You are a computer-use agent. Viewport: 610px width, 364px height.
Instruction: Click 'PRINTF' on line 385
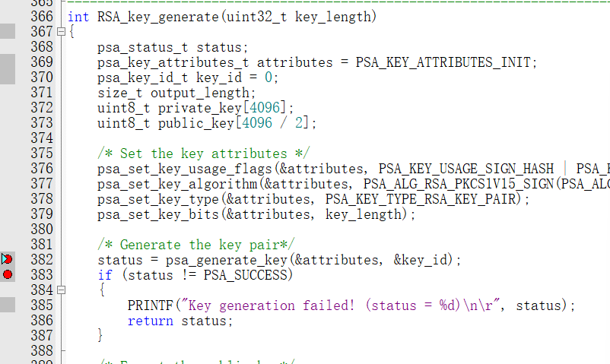point(150,305)
